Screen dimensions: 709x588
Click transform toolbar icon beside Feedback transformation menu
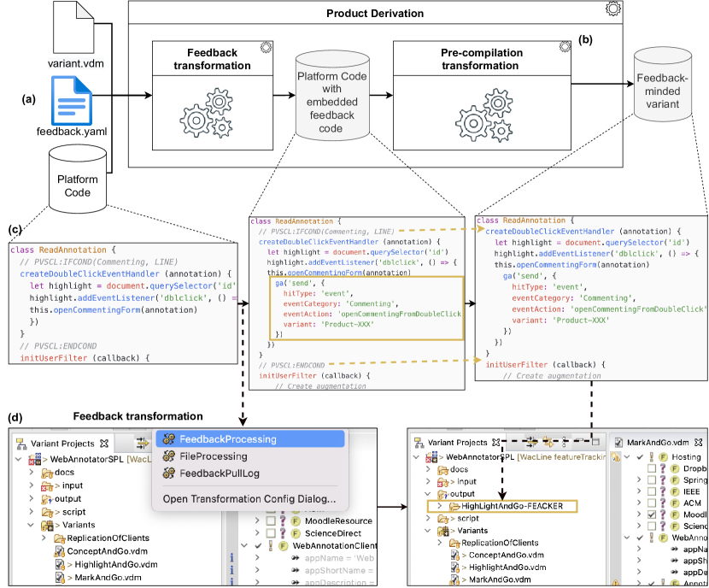pos(143,444)
